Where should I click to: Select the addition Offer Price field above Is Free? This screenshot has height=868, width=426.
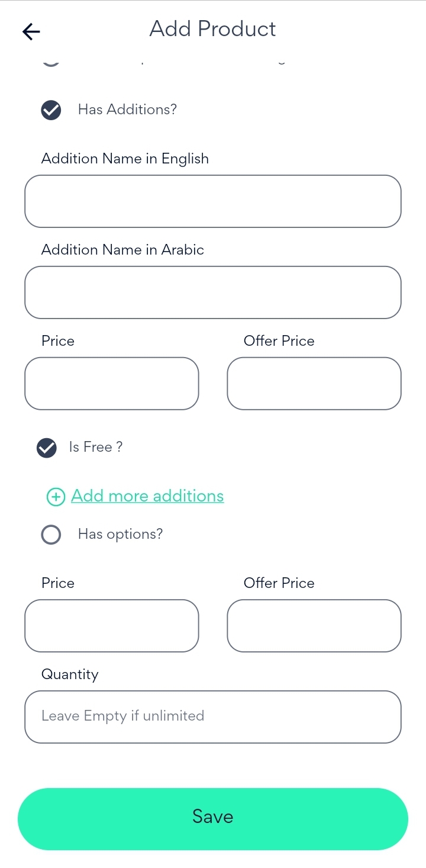click(314, 384)
